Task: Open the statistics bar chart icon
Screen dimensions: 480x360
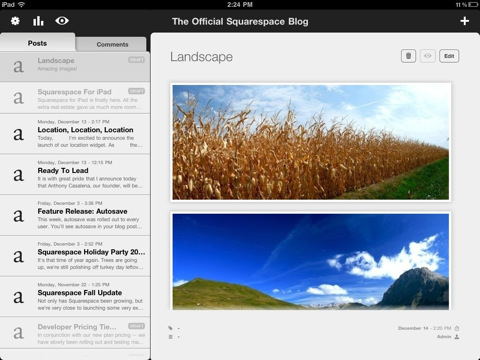Action: pyautogui.click(x=38, y=21)
